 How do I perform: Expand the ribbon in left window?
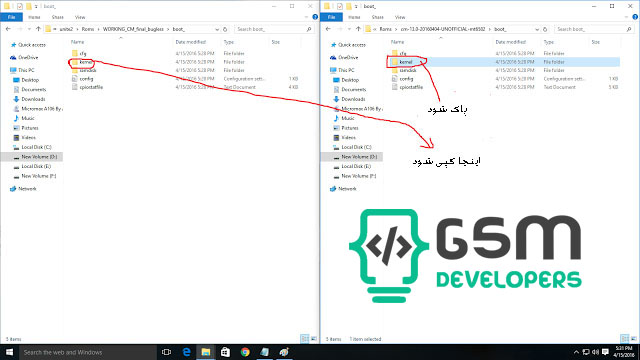pyautogui.click(x=306, y=17)
